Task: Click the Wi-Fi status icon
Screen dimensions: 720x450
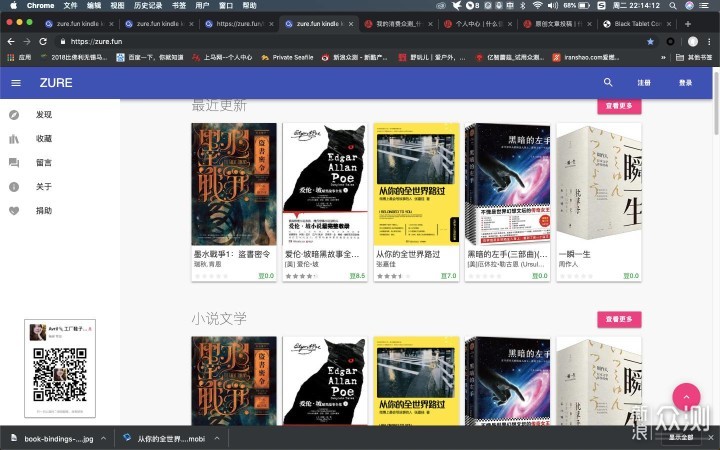Action: 537,6
